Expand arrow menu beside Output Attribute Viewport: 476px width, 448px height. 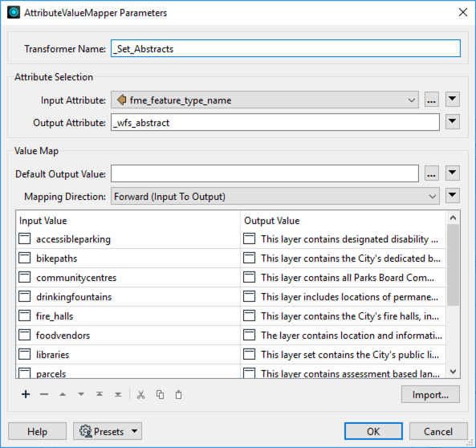(x=453, y=122)
